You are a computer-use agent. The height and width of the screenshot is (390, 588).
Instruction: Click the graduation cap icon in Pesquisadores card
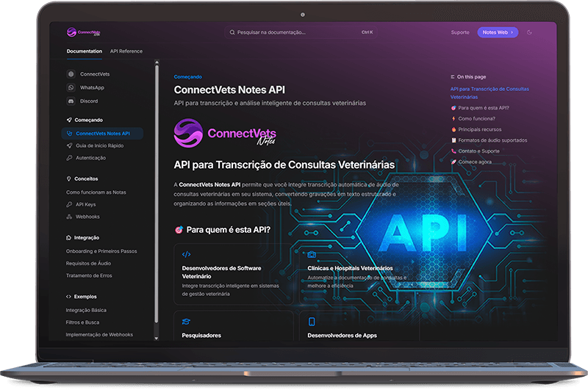[186, 322]
